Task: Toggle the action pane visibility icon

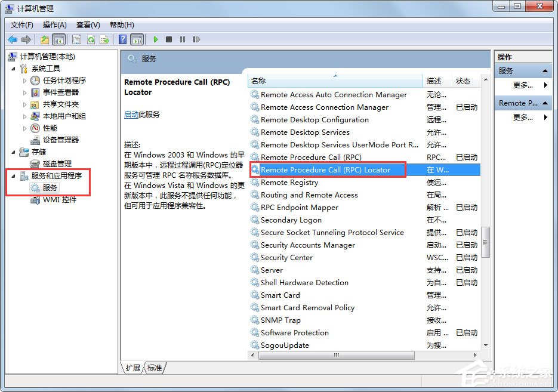Action: [x=138, y=39]
